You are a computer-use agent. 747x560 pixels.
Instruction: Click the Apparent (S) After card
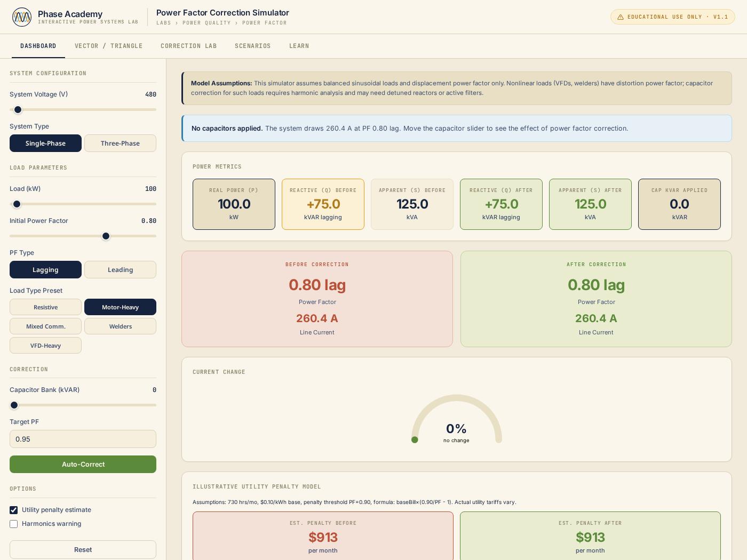pyautogui.click(x=590, y=204)
